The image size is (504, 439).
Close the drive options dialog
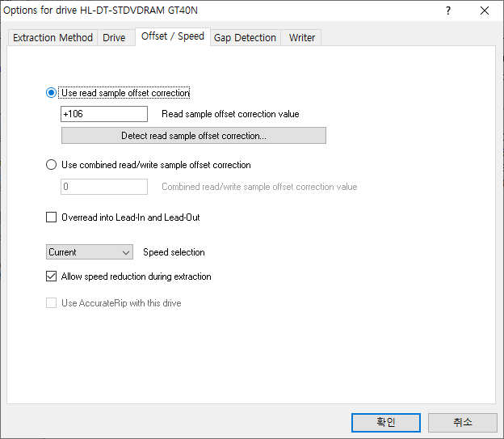485,11
